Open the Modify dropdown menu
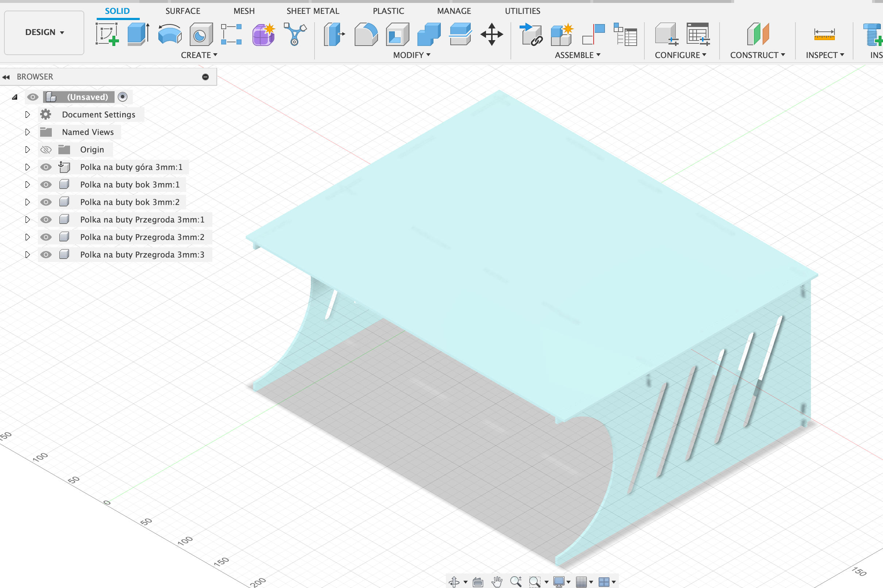 tap(411, 55)
